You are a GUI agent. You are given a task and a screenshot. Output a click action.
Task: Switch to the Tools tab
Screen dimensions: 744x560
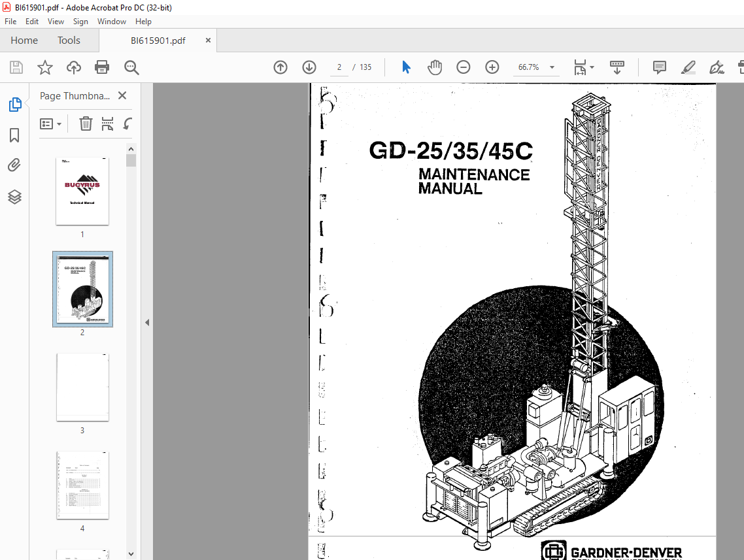69,41
